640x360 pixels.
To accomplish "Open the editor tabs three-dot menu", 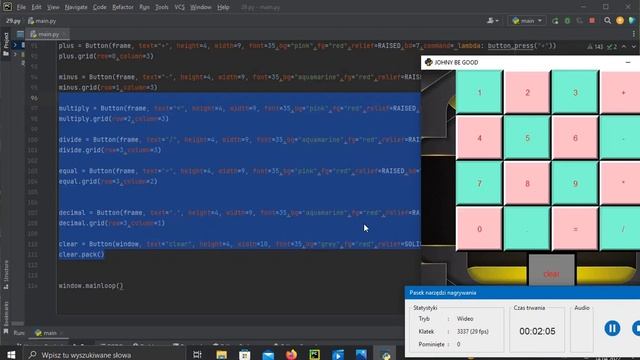I will pyautogui.click(x=634, y=34).
